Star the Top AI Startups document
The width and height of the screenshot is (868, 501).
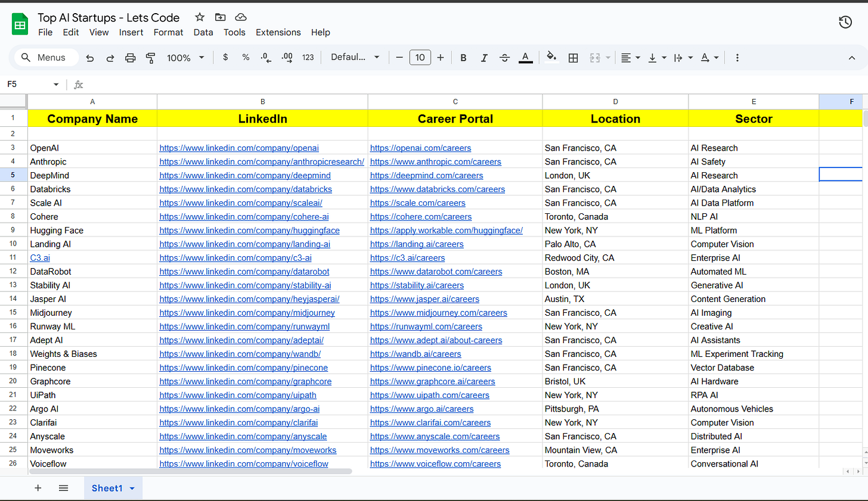200,17
